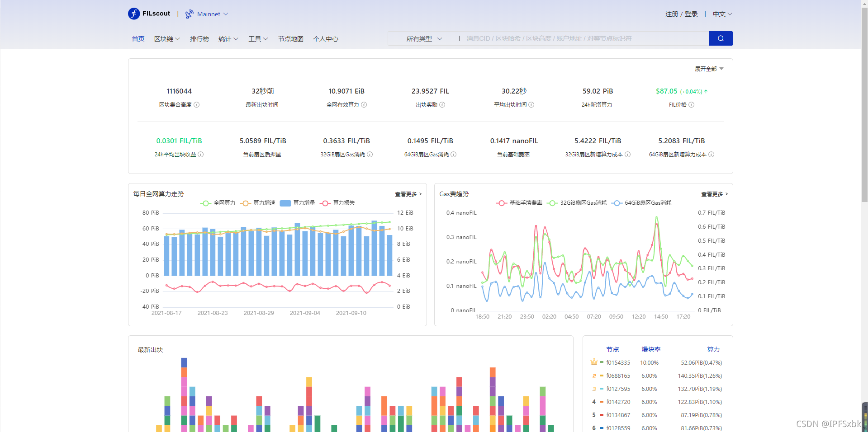
Task: Click info icon next to 全网有效算力
Action: [364, 105]
